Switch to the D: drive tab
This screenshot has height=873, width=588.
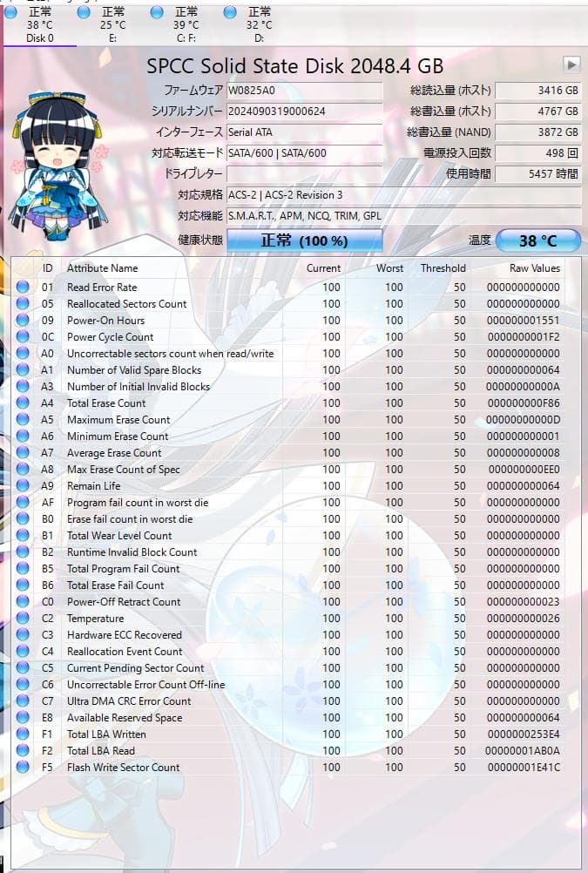pyautogui.click(x=259, y=25)
